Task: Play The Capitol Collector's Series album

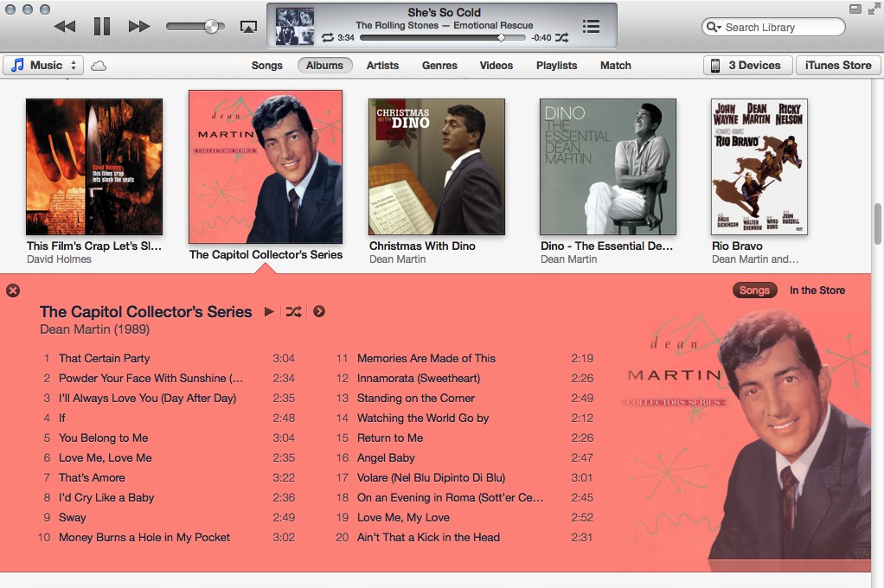Action: point(270,312)
